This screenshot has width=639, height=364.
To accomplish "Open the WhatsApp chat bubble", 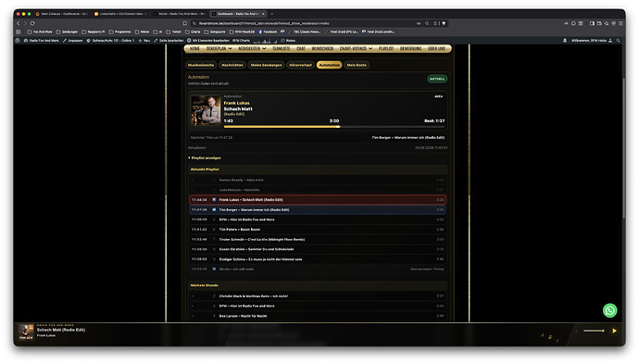I will [609, 310].
